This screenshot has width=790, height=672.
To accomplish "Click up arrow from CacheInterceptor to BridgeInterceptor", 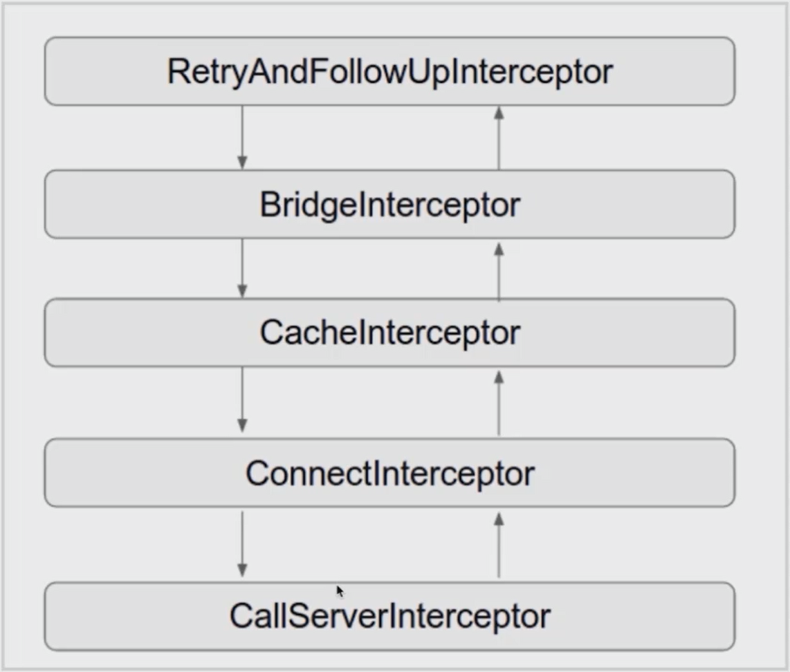I will point(499,271).
